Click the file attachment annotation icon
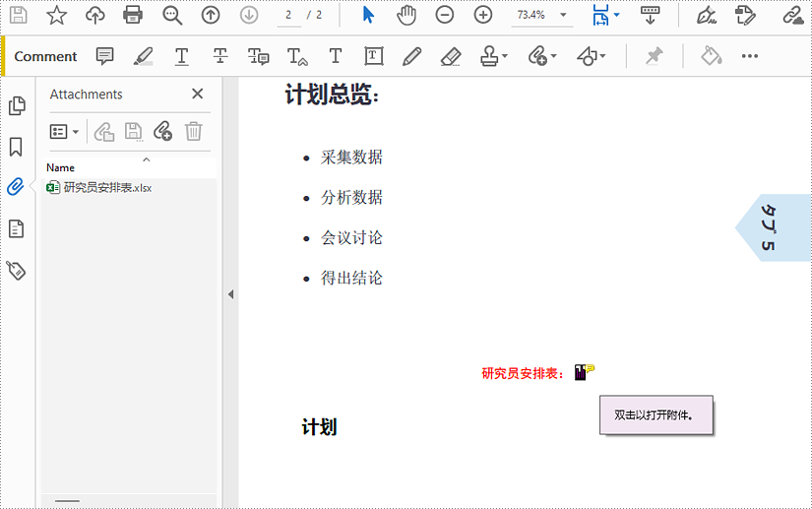 pyautogui.click(x=584, y=372)
